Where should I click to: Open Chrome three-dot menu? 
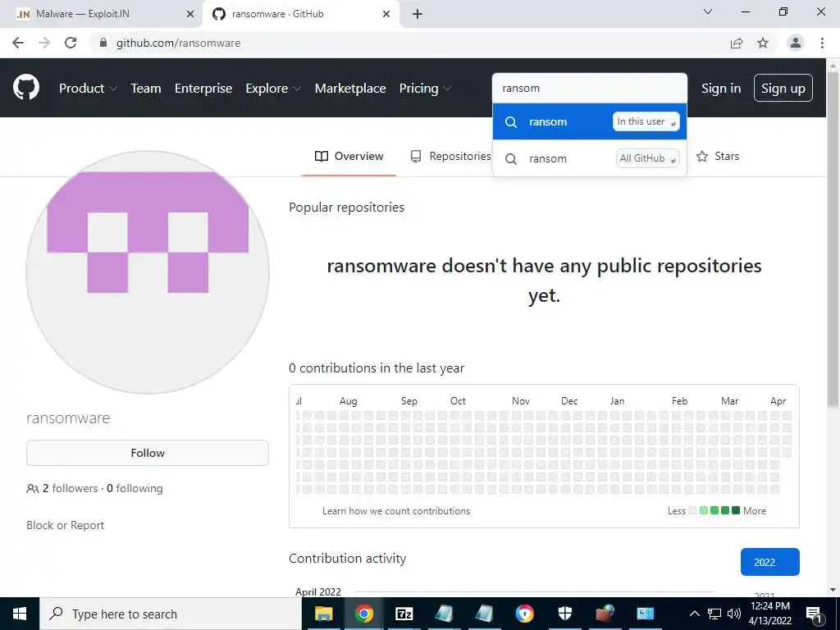pyautogui.click(x=822, y=43)
